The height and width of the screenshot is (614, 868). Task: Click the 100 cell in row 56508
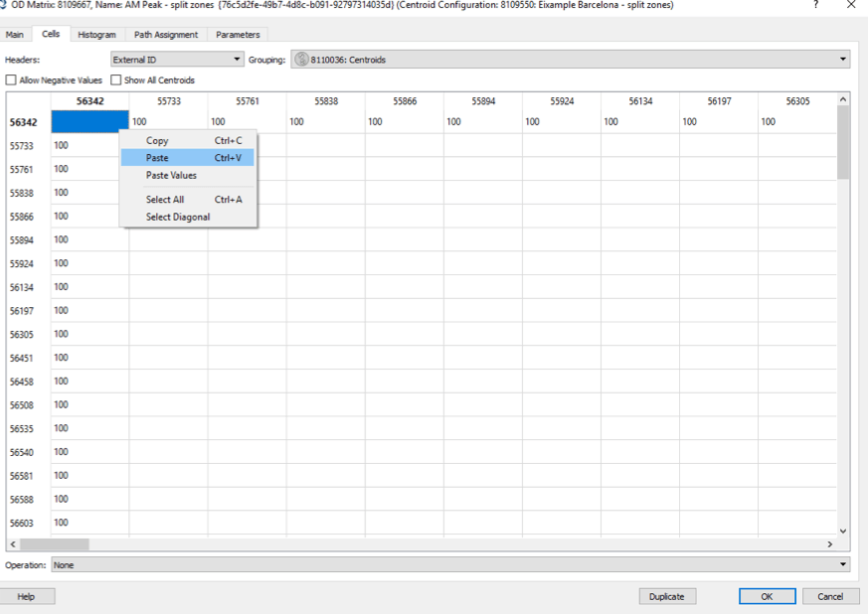click(90, 405)
